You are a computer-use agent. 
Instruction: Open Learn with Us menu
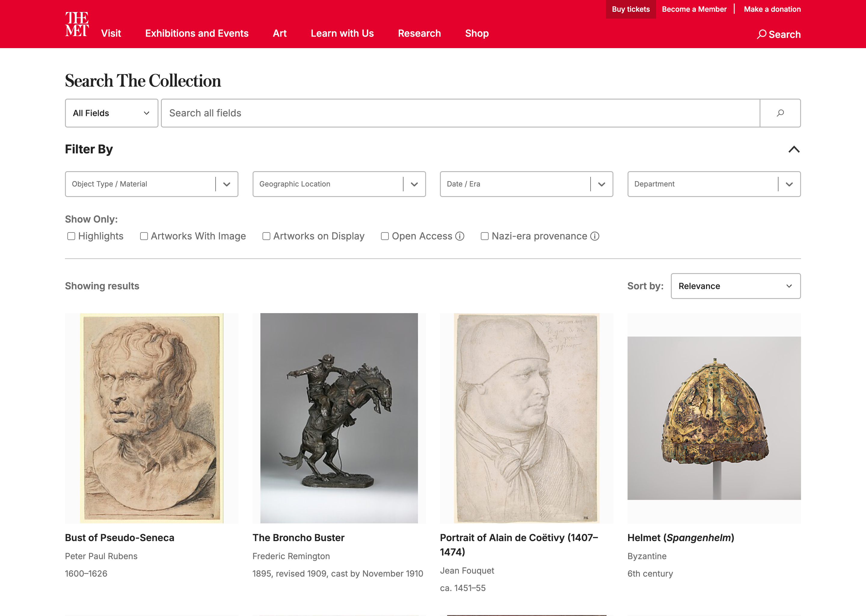(342, 33)
